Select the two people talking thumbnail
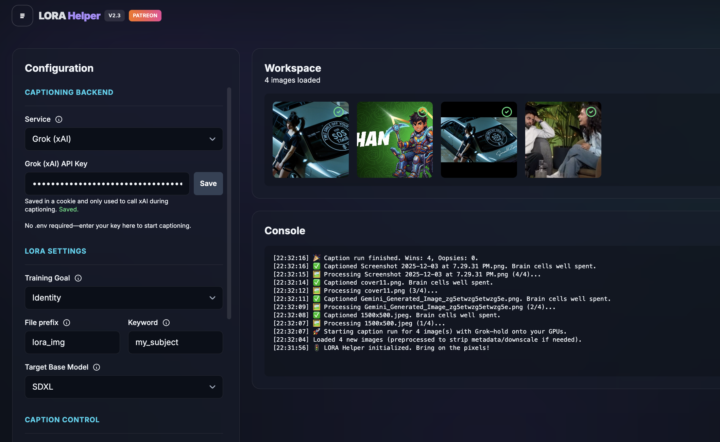720x442 pixels. click(x=563, y=140)
